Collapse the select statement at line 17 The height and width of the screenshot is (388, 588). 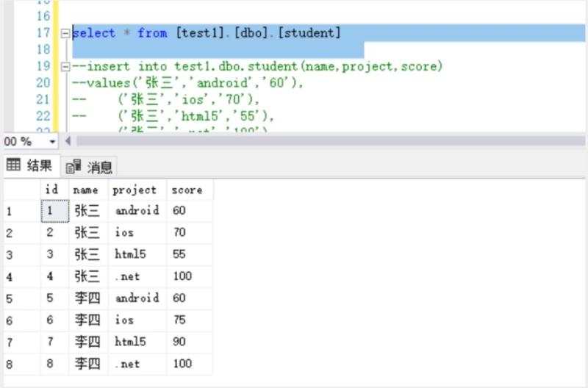point(65,33)
